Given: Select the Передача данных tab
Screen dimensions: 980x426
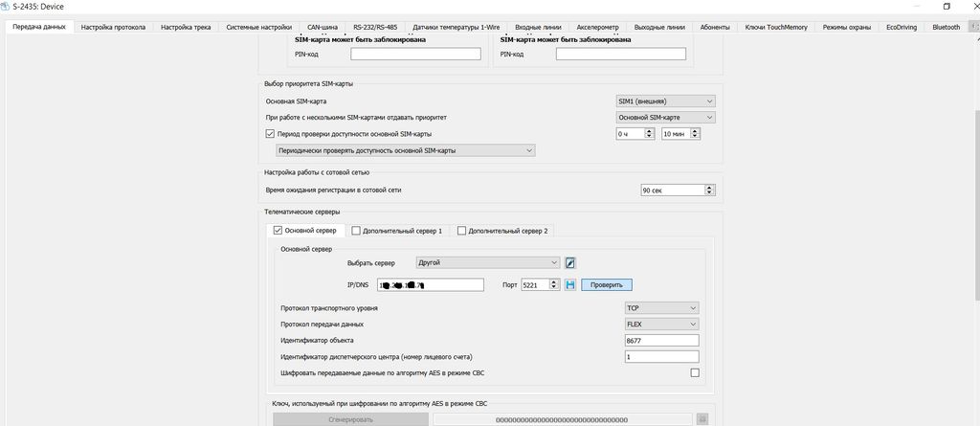Looking at the screenshot, I should pyautogui.click(x=38, y=26).
